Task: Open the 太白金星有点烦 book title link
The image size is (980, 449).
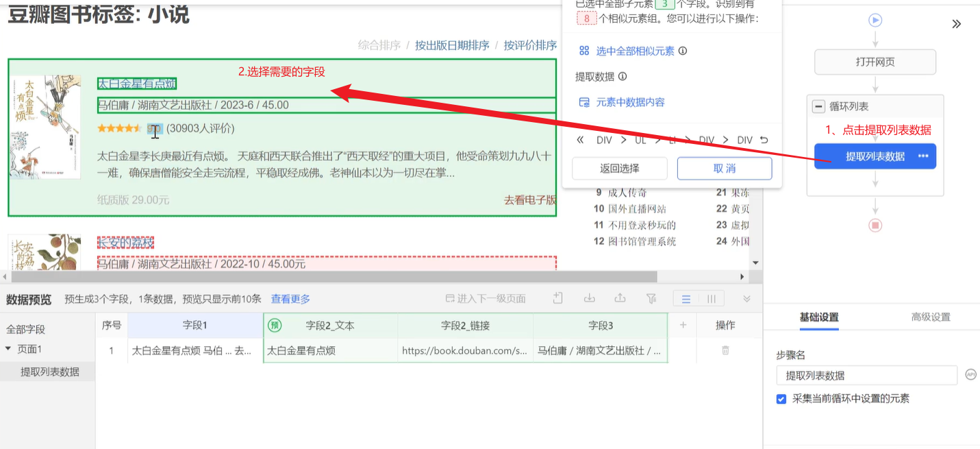Action: pos(137,84)
